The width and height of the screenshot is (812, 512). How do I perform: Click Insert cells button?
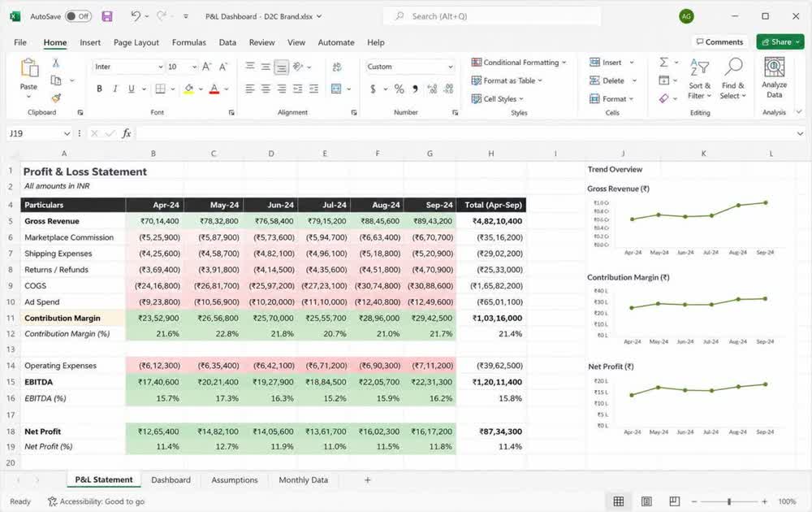(x=611, y=63)
